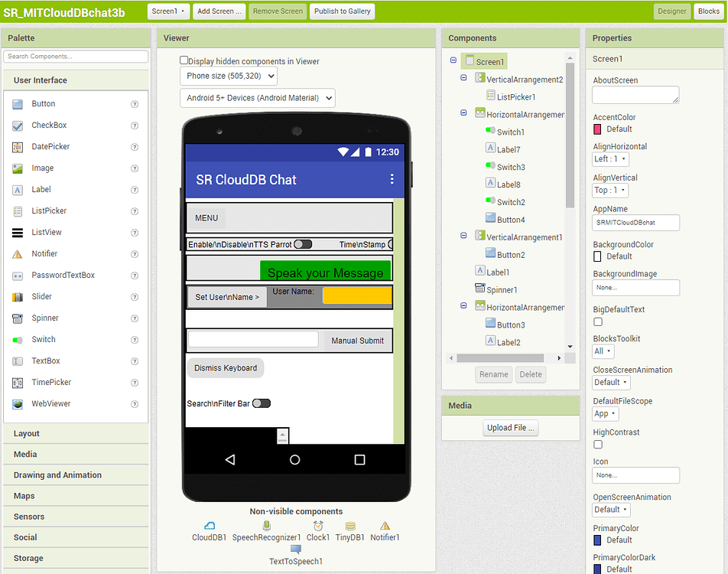Select the Button component in the Palette
The height and width of the screenshot is (574, 728).
tap(45, 103)
